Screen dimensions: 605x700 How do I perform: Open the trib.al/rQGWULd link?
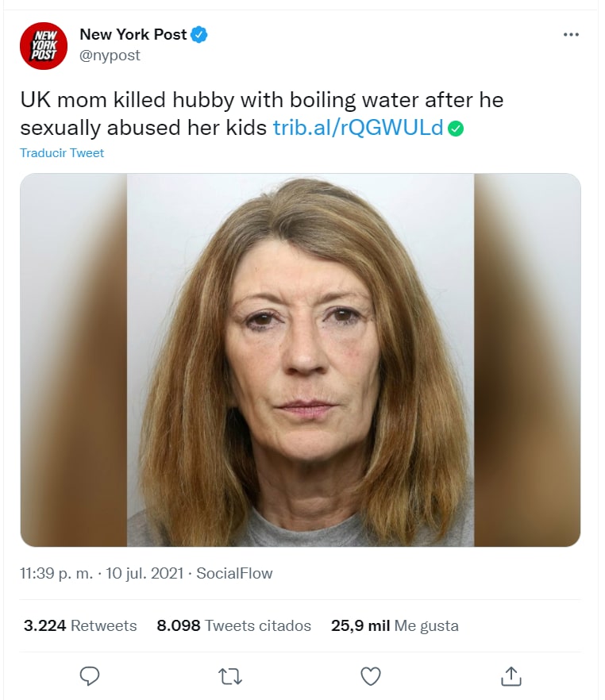click(x=357, y=128)
